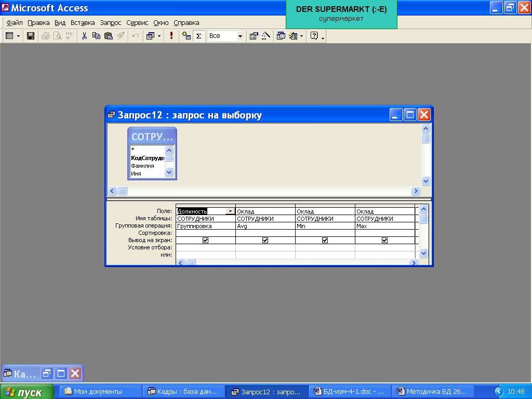
Task: Select the Avg group operation cell
Action: (265, 226)
